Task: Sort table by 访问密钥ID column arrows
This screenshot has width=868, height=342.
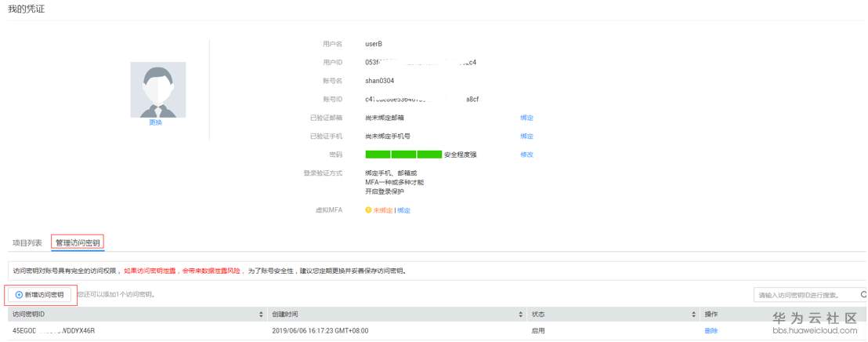Action: click(262, 315)
